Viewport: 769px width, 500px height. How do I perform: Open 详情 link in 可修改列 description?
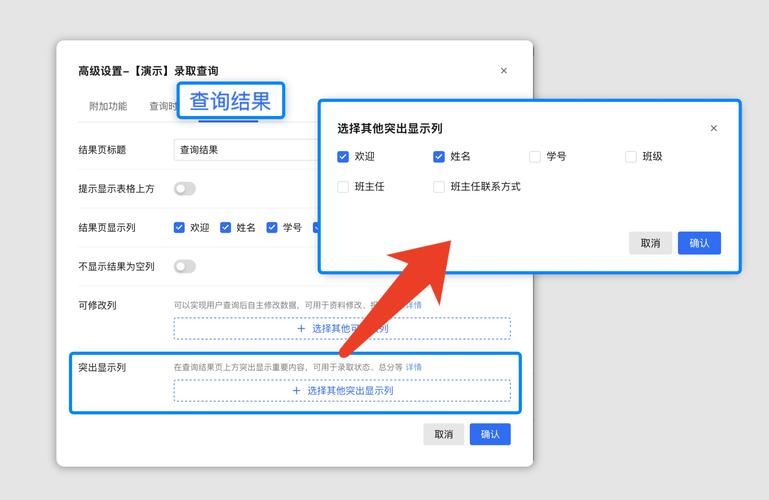[413, 305]
